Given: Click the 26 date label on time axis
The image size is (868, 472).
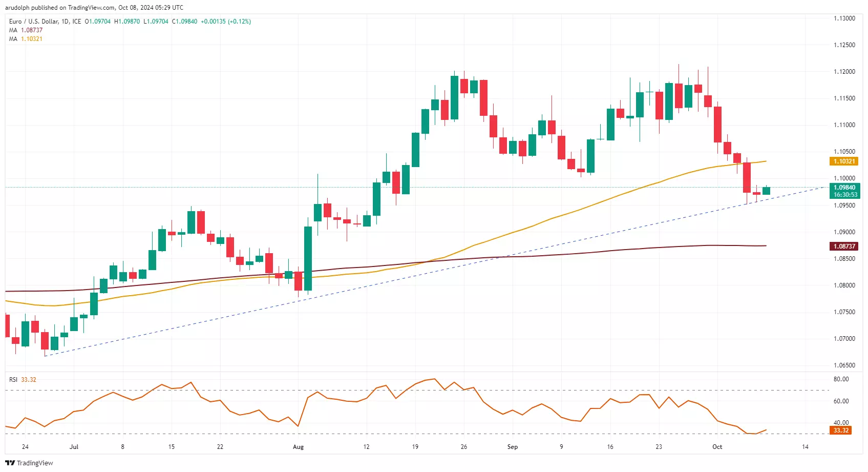Looking at the screenshot, I should tap(464, 447).
